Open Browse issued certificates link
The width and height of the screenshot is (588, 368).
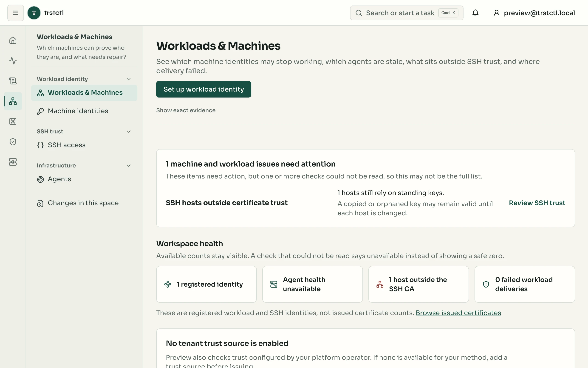click(x=458, y=313)
